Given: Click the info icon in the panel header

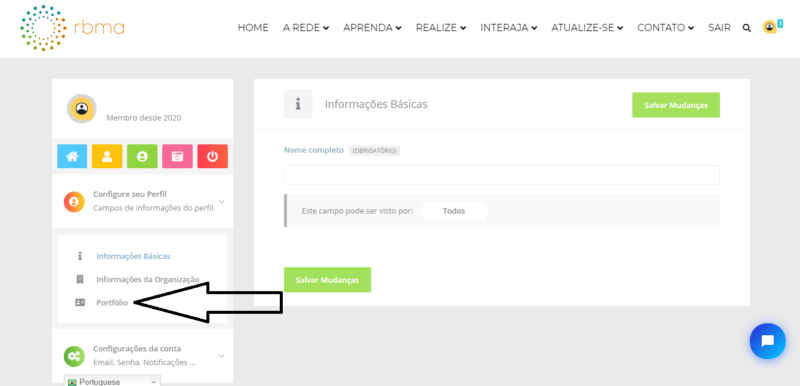Looking at the screenshot, I should (298, 104).
